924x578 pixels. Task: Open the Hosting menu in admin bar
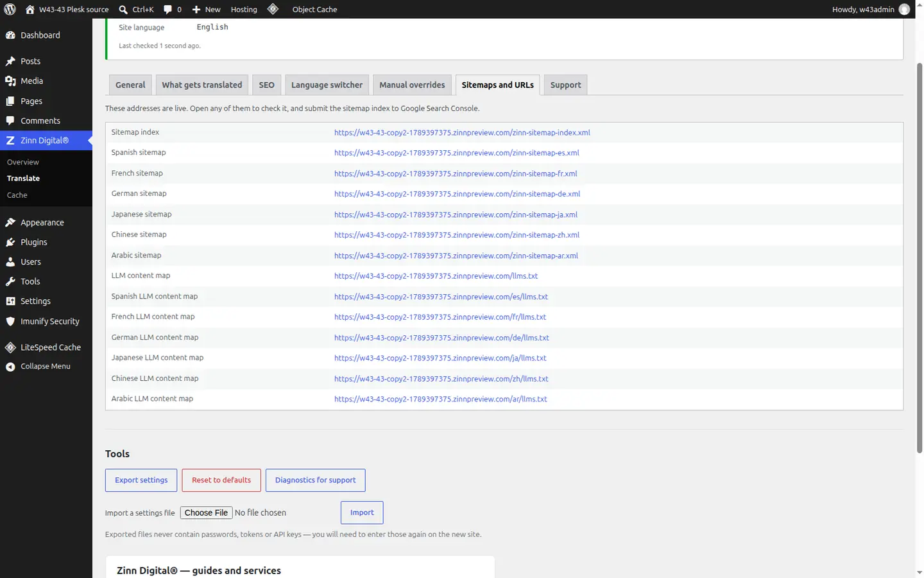[x=244, y=10]
